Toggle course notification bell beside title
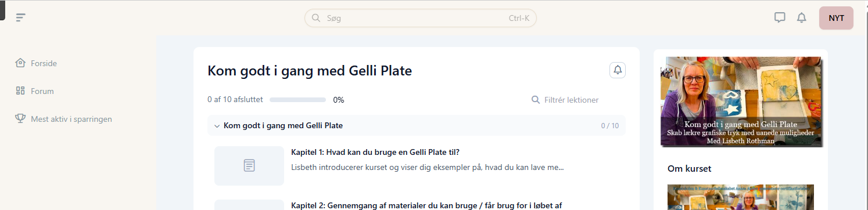868x210 pixels. [x=618, y=70]
